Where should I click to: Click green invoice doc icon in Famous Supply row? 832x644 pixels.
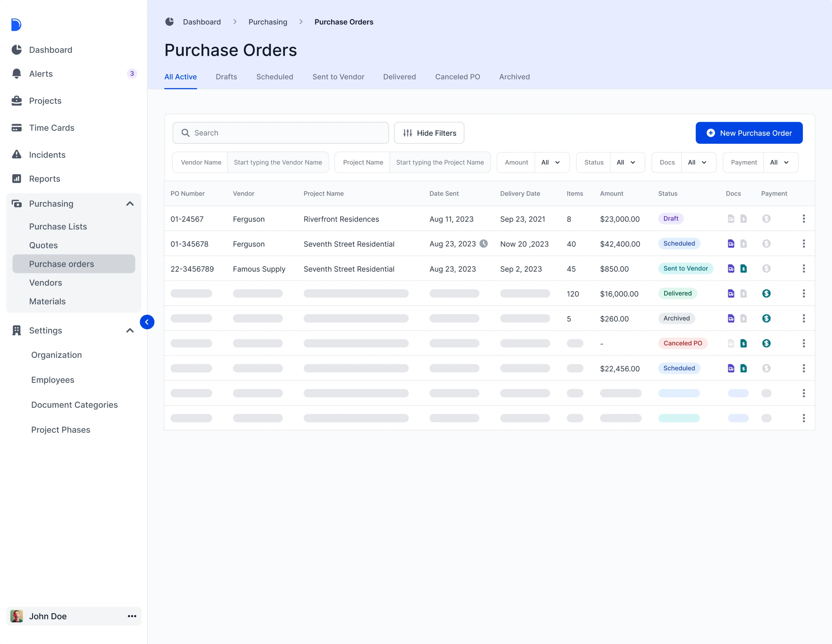pos(743,269)
